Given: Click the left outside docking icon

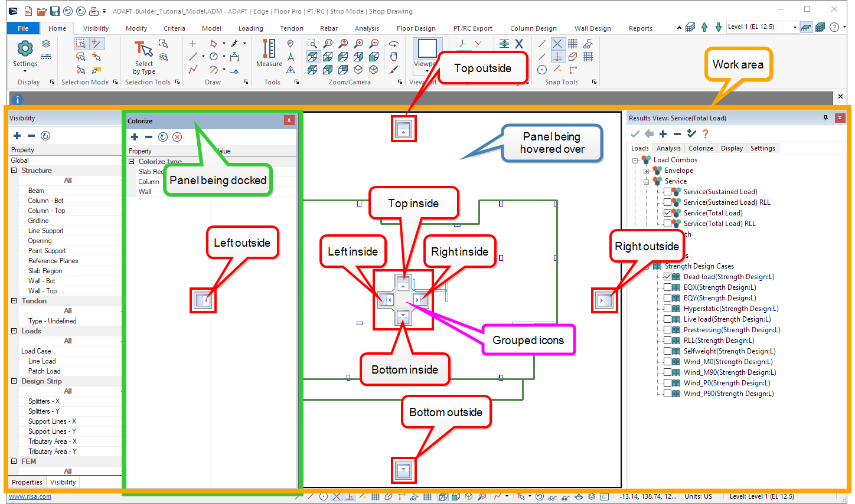Looking at the screenshot, I should point(203,300).
